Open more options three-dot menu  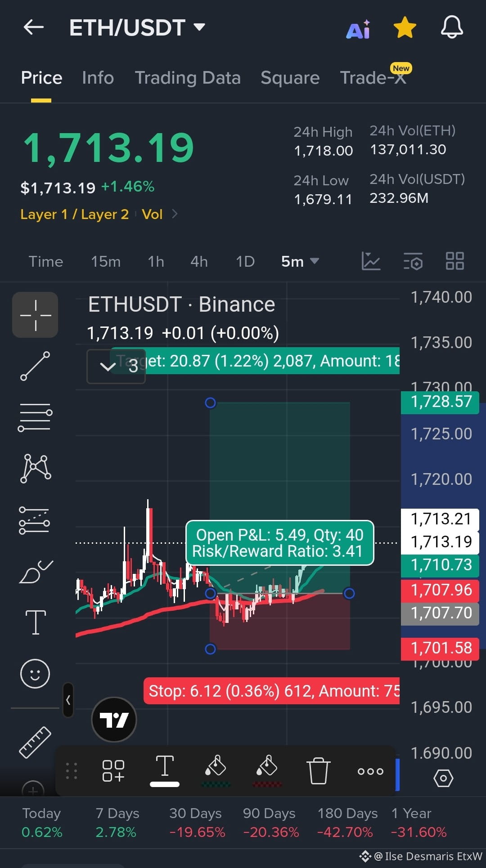(370, 771)
